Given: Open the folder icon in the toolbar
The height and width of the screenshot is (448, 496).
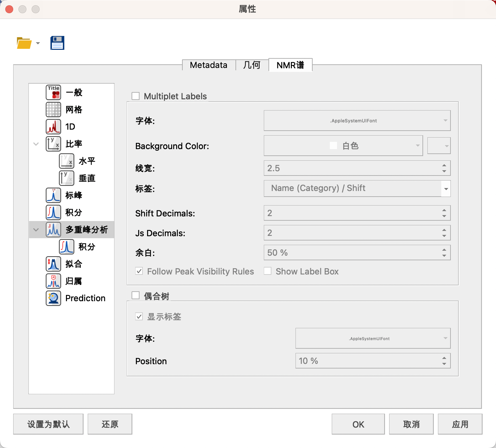Looking at the screenshot, I should coord(24,43).
